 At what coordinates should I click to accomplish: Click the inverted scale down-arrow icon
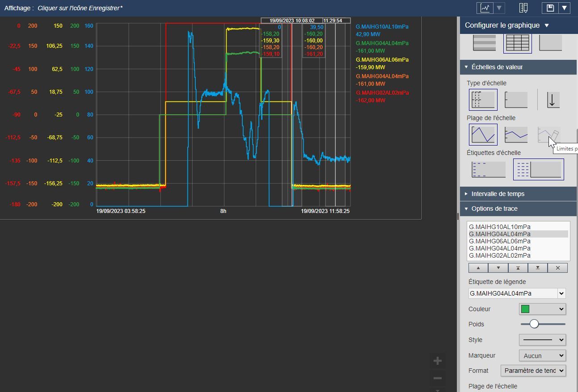click(x=553, y=100)
